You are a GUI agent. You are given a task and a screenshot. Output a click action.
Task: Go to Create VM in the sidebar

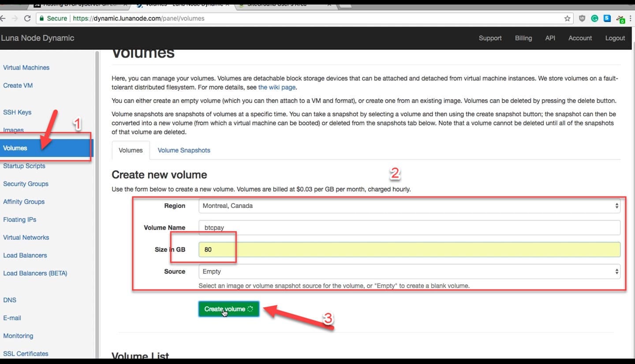[x=18, y=85]
